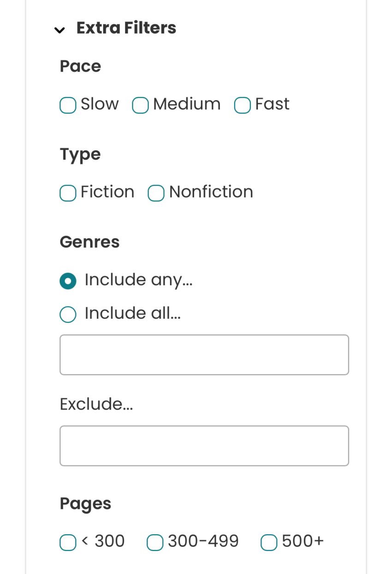
Task: Enable the 300-499 pages filter
Action: click(x=154, y=543)
